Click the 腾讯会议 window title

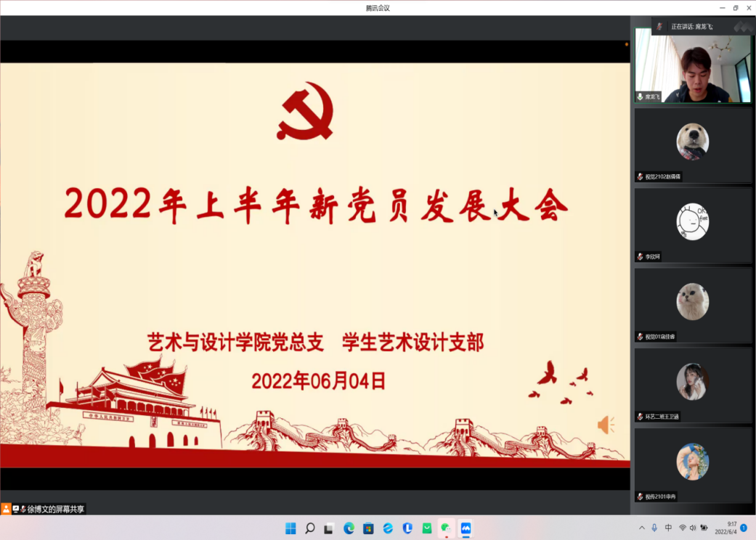tap(378, 8)
